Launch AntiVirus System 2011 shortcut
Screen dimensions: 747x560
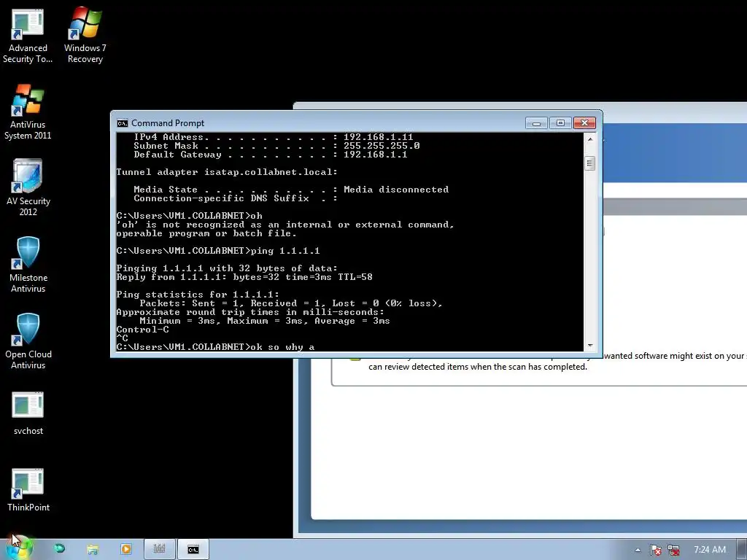(28, 112)
